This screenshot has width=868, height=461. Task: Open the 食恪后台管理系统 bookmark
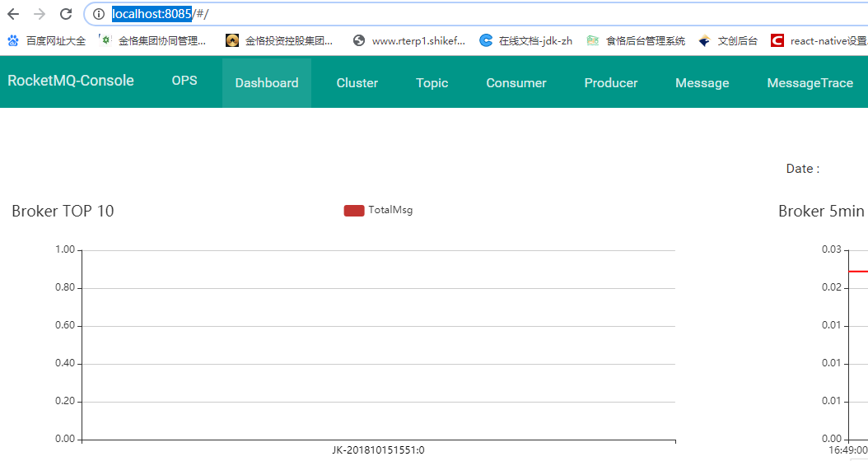click(636, 40)
